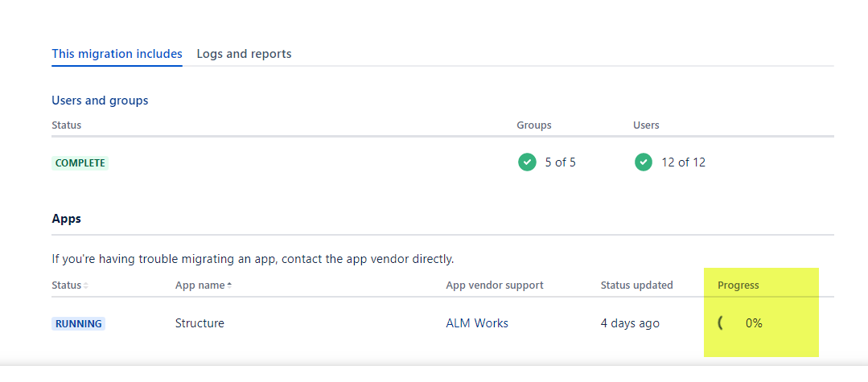
Task: Select the This migration includes tab
Action: tap(117, 54)
